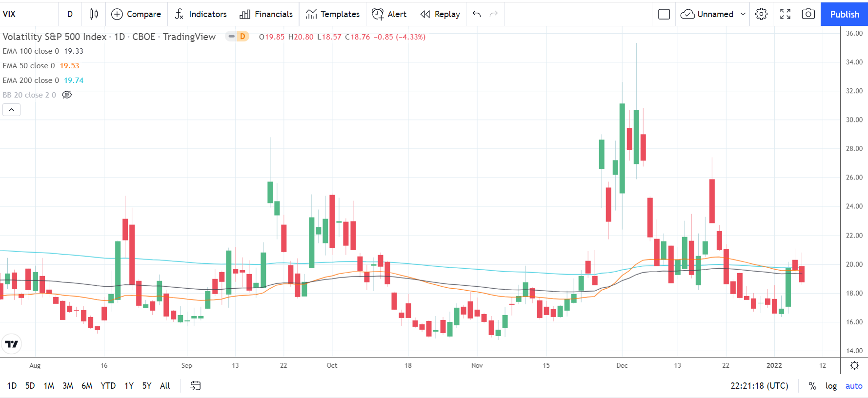Take a chart snapshot with camera icon
The width and height of the screenshot is (868, 398).
[808, 14]
